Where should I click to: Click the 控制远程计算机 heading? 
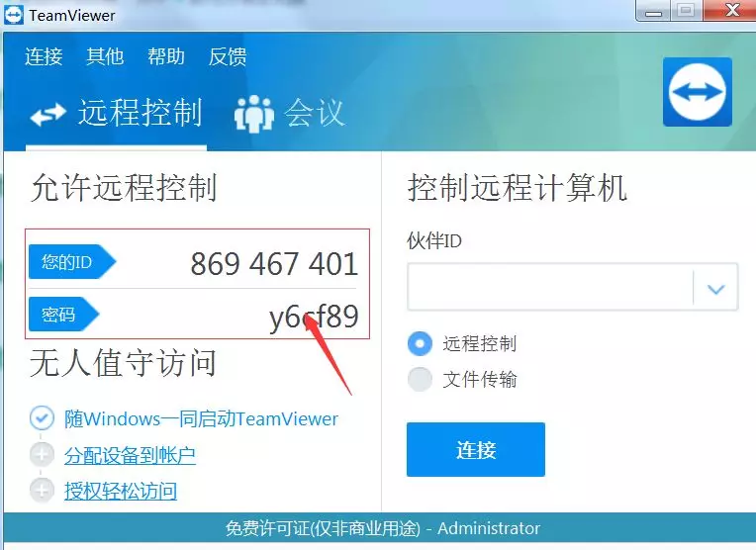coord(517,187)
